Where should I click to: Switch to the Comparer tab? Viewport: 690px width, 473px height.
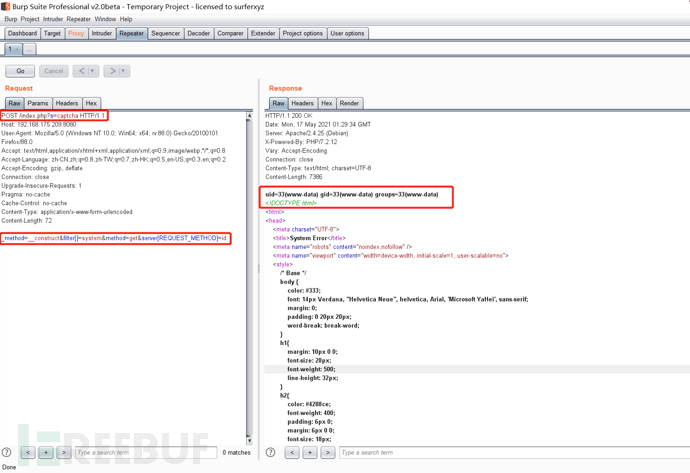pos(230,33)
